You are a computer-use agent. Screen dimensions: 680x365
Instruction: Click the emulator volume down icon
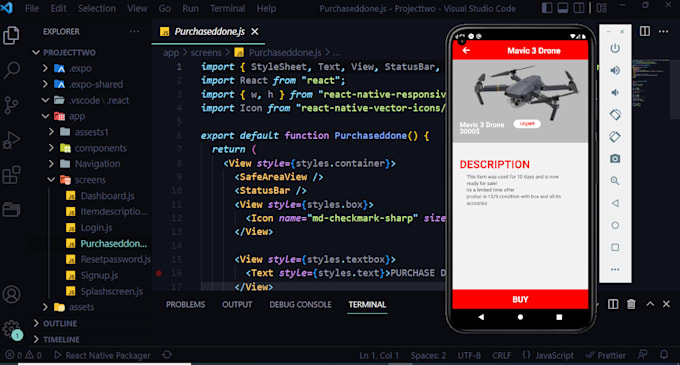tap(615, 92)
